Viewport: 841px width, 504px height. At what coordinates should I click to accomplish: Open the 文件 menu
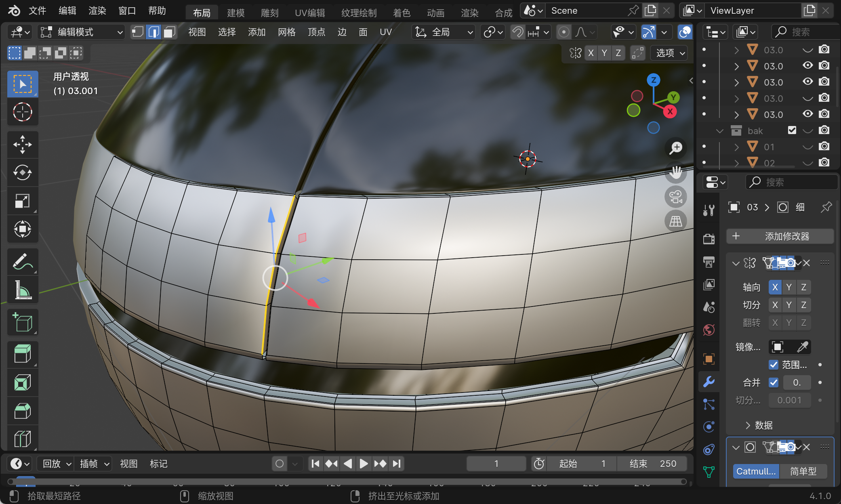pyautogui.click(x=38, y=10)
